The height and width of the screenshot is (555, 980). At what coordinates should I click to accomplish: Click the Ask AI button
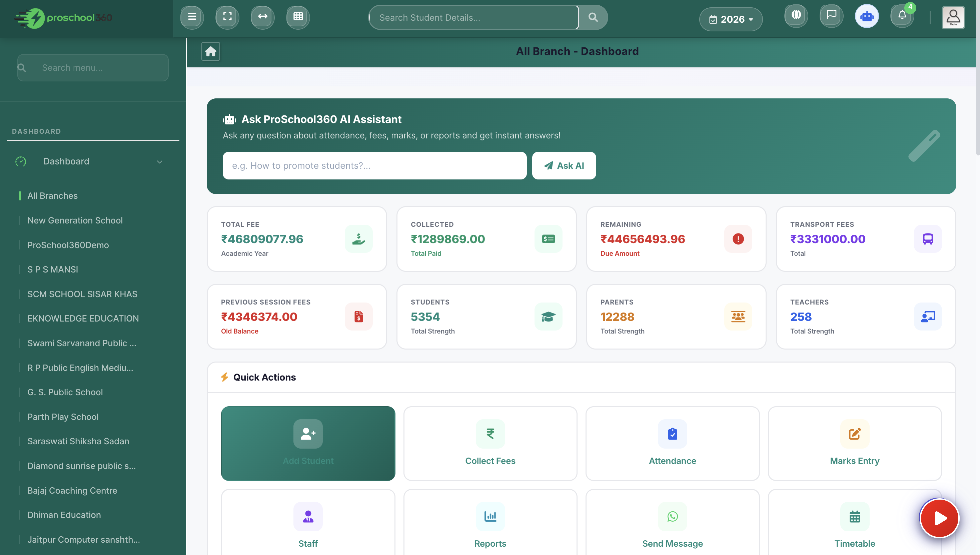click(x=564, y=165)
